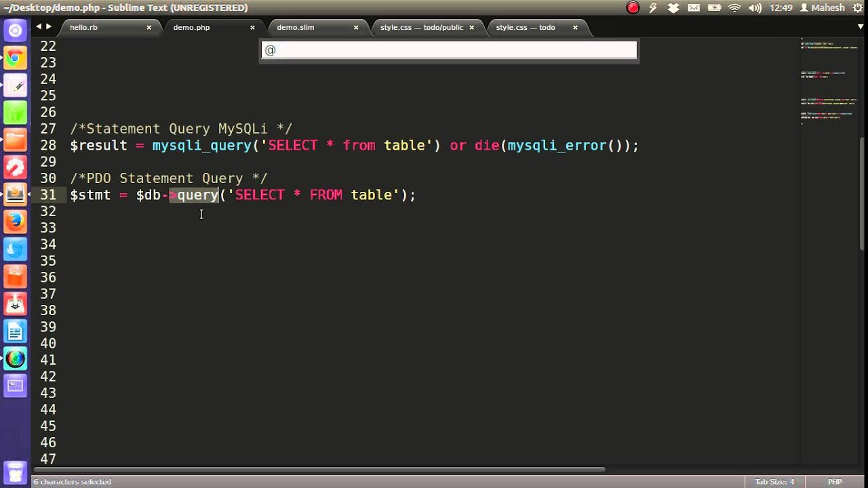Click line number 22 in the gutter
This screenshot has height=488, width=868.
pyautogui.click(x=48, y=46)
